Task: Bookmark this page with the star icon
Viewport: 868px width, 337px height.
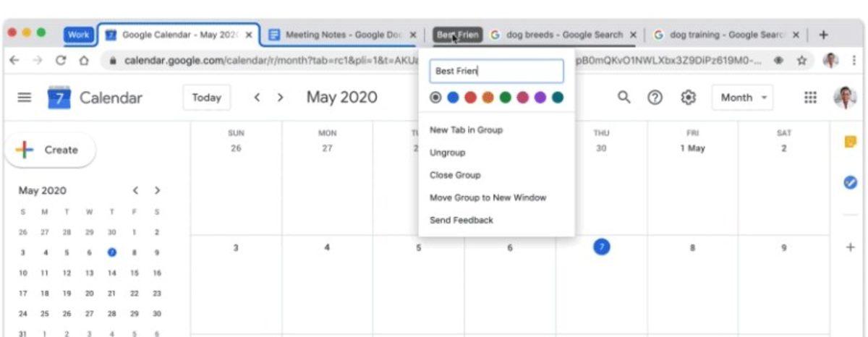Action: point(801,61)
